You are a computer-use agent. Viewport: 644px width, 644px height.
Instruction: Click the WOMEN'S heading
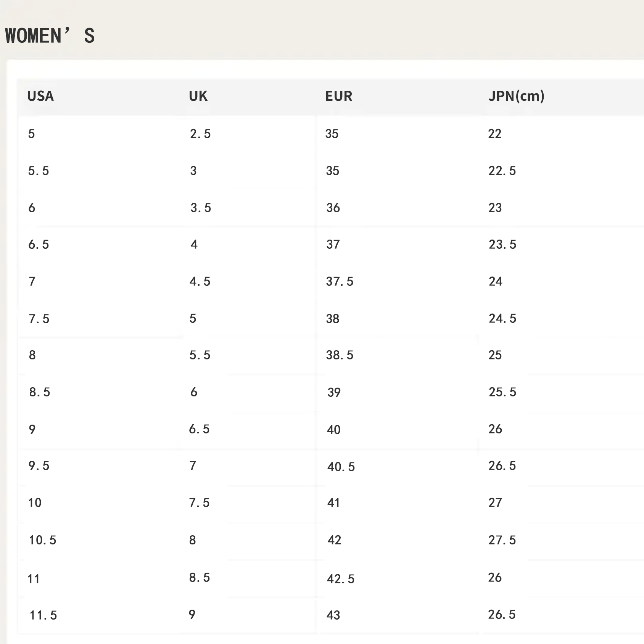click(x=50, y=36)
